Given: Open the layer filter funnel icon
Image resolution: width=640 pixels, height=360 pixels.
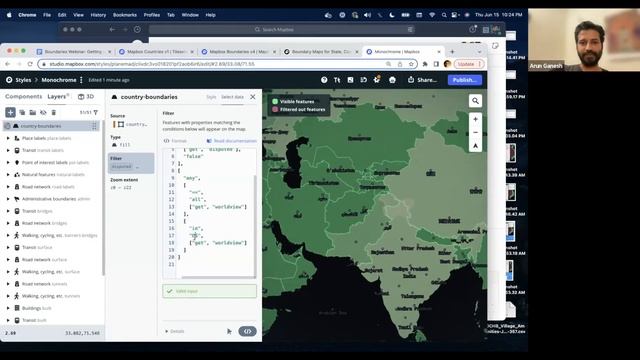Looking at the screenshot, I should pos(96,112).
